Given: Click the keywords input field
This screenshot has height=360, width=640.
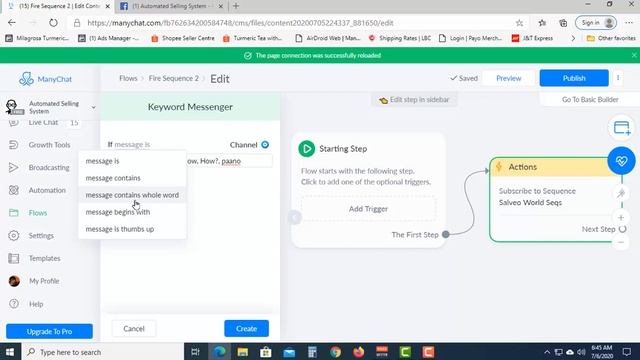Looking at the screenshot, I should pos(229,161).
